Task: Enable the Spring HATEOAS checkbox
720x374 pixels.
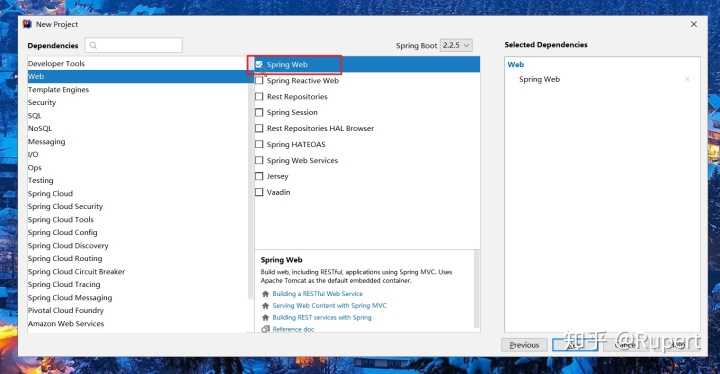Action: (259, 144)
